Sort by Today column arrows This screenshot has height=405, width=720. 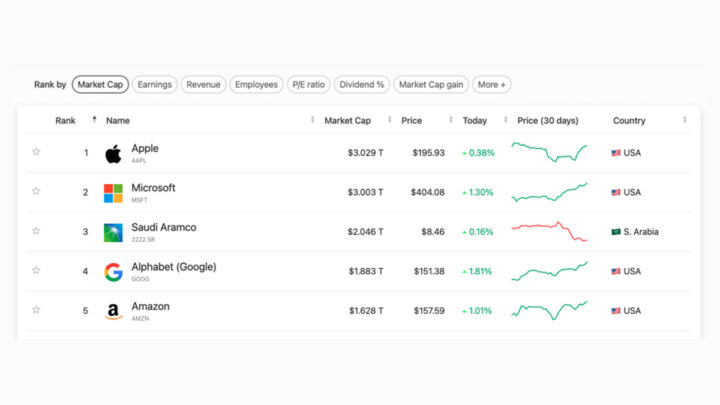[506, 120]
